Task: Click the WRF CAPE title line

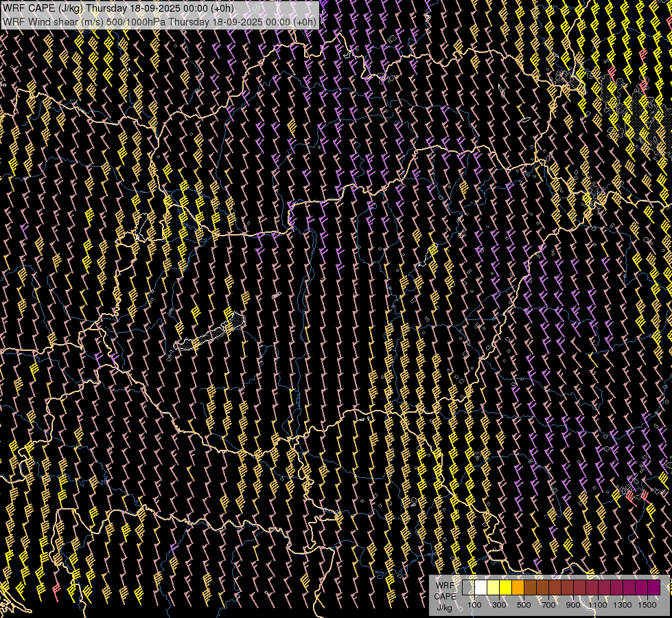Action: 117,8
